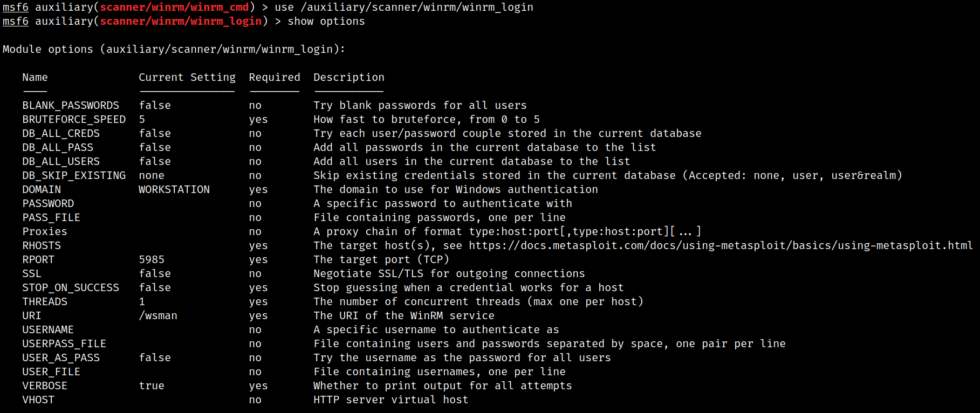
Task: Click the BRUTEFORCE_SPEED option name
Action: click(74, 119)
